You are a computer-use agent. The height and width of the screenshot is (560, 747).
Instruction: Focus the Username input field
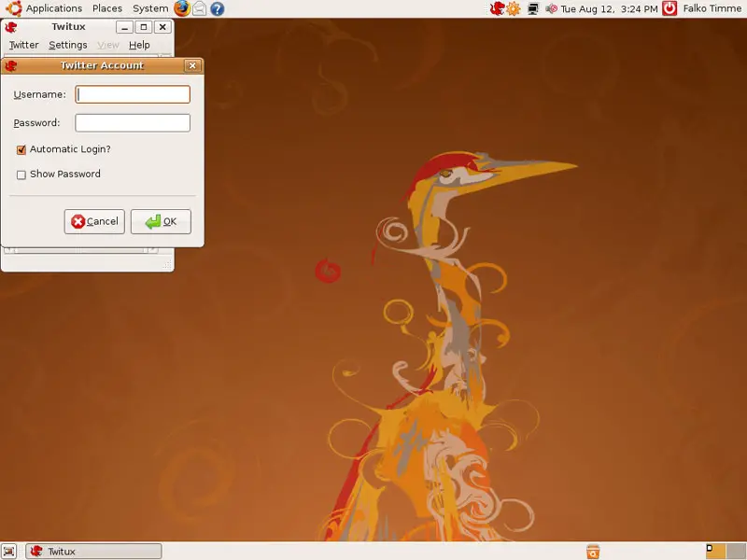point(133,94)
